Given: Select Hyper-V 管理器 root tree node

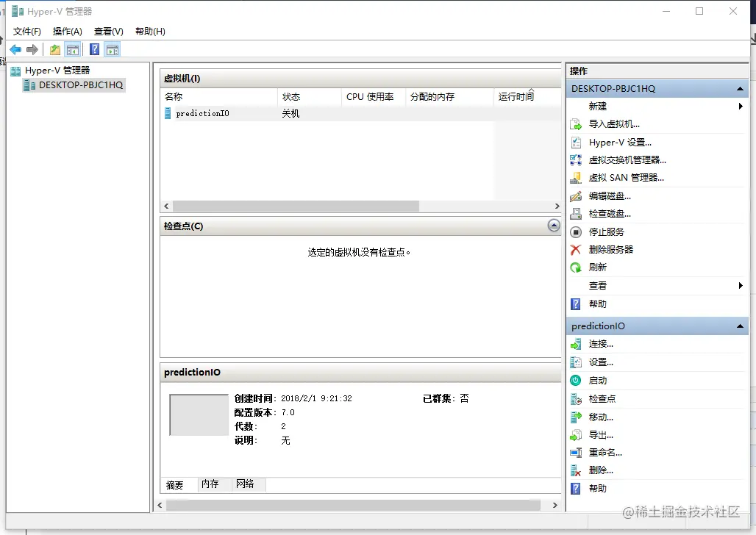Looking at the screenshot, I should click(x=50, y=71).
